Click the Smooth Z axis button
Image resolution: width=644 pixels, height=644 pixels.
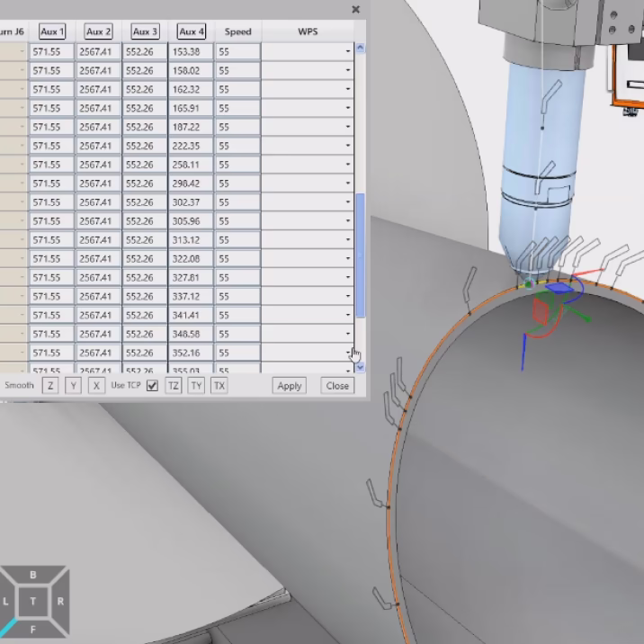[x=50, y=386]
